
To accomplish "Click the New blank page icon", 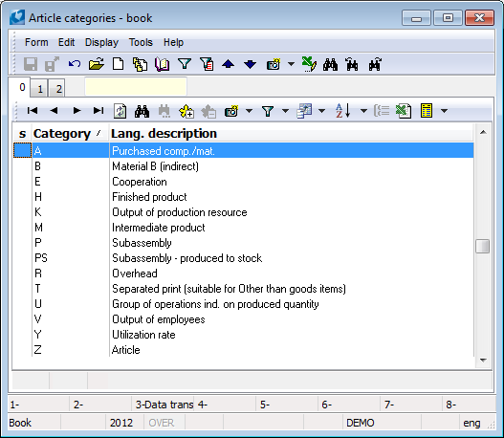I will (118, 64).
